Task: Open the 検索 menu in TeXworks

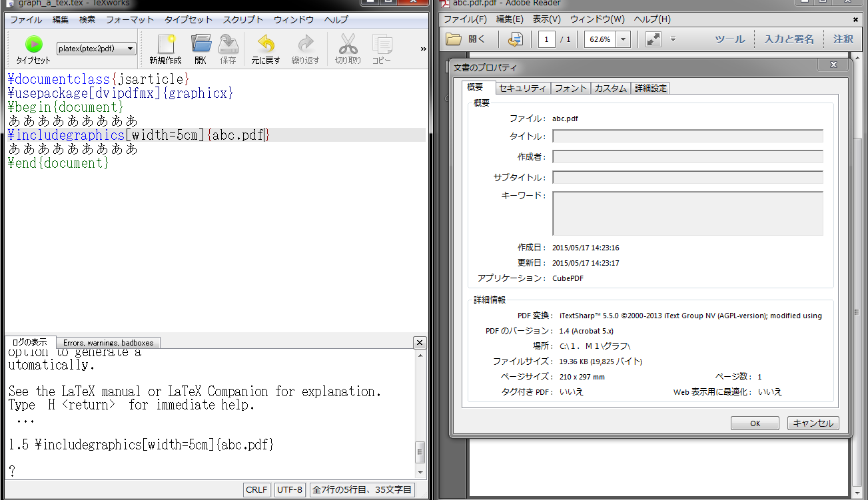Action: click(87, 19)
